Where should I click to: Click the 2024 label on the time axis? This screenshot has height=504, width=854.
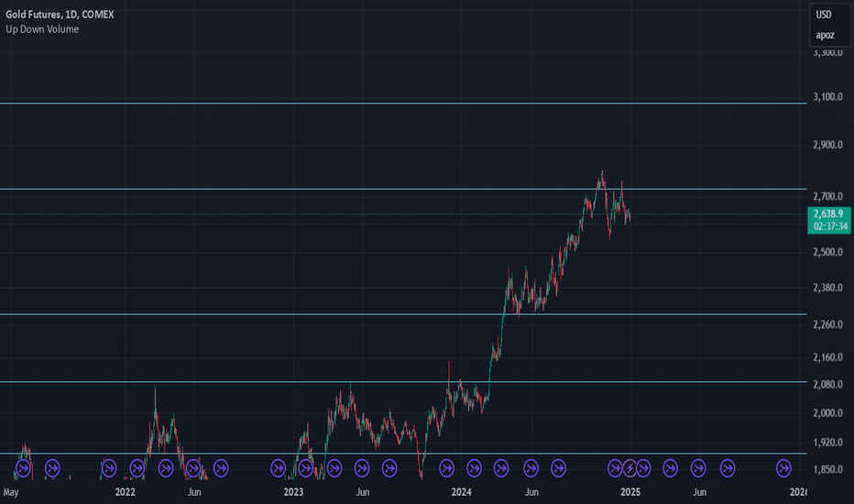point(461,492)
